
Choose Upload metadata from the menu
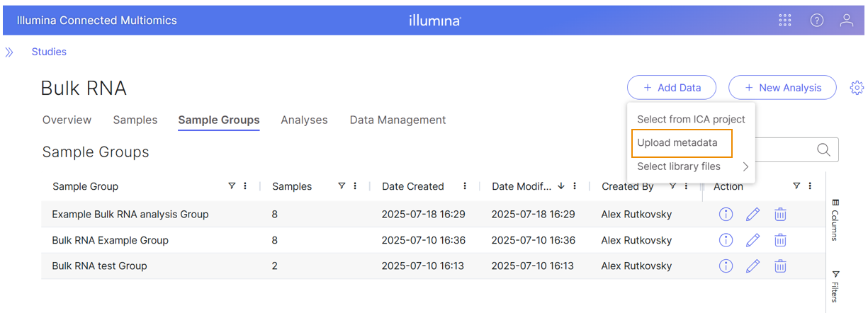[677, 143]
